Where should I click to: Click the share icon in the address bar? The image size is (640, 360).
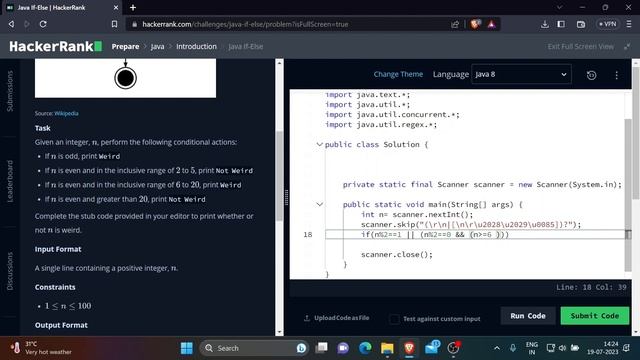tap(455, 24)
